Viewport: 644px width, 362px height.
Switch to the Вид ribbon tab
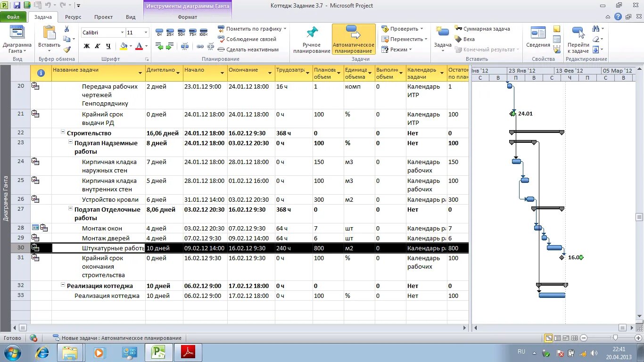click(131, 17)
